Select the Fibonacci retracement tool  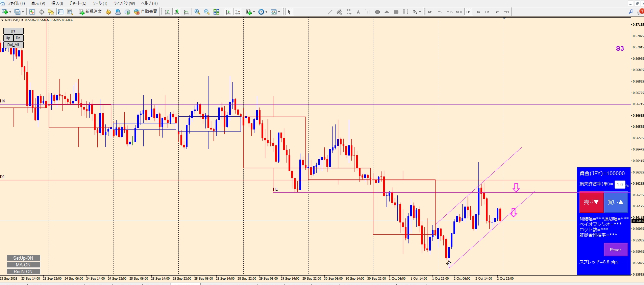[x=349, y=12]
